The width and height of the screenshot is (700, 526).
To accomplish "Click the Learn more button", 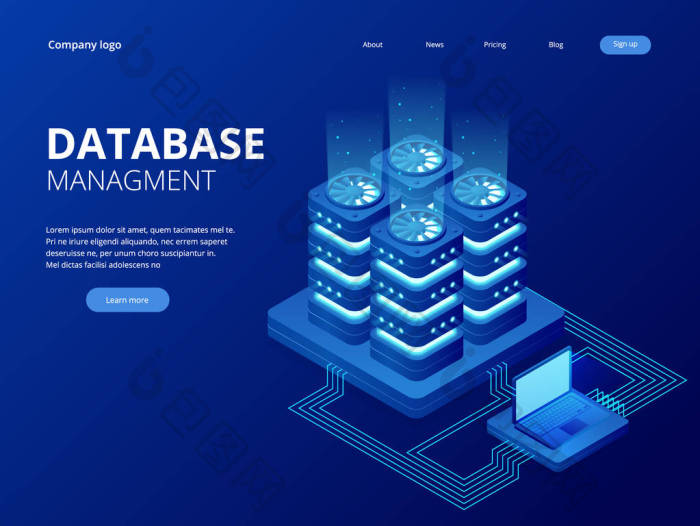I will point(127,300).
